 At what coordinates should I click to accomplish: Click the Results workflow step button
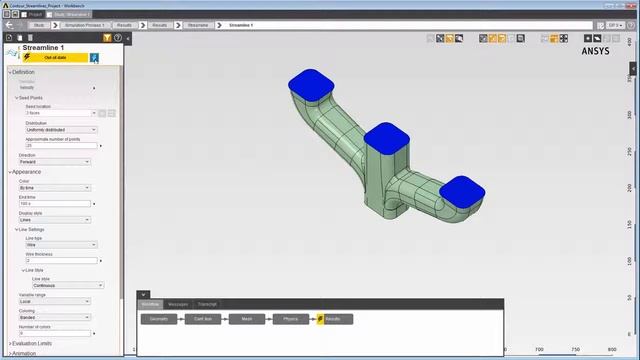[x=335, y=319]
